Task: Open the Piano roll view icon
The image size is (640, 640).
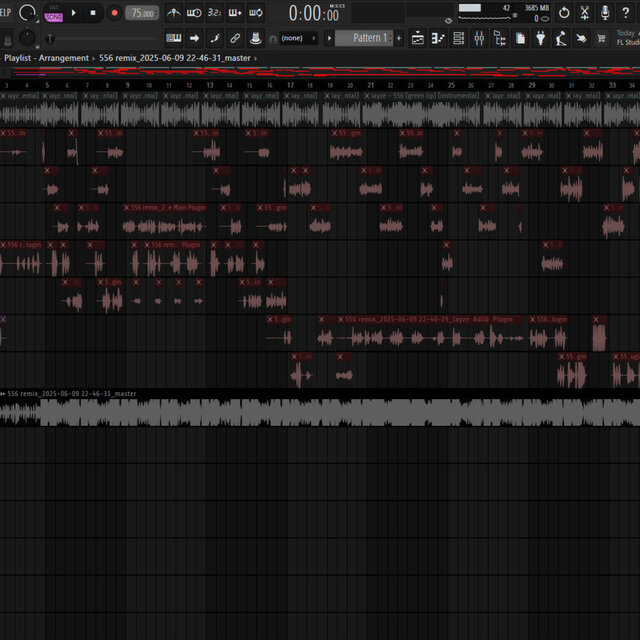Action: (x=438, y=38)
